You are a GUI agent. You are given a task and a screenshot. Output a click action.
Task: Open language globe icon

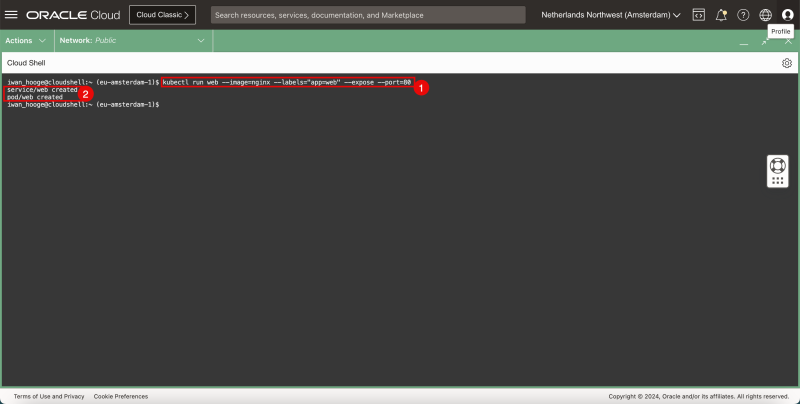point(765,15)
